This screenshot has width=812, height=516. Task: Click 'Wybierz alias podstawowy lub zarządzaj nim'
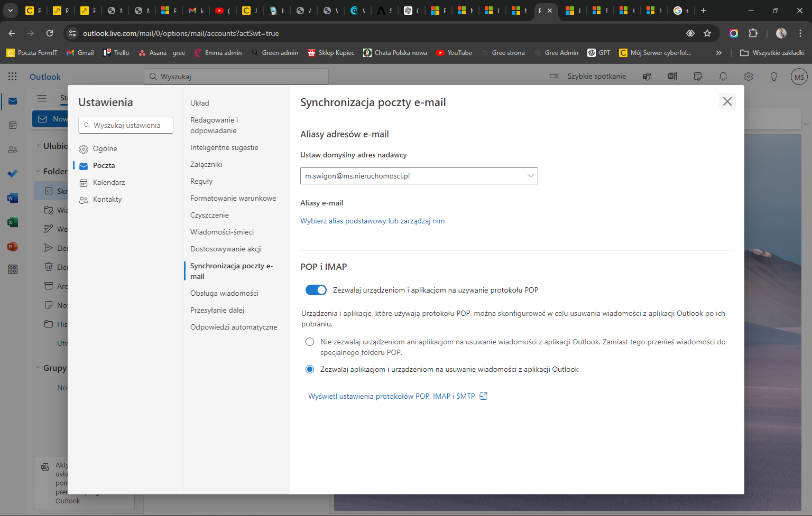coord(372,221)
